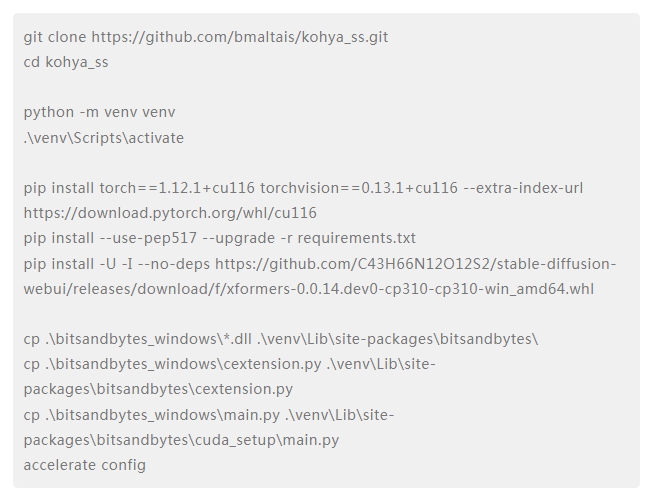Click the xformers-0.0.14.dev0 wheel filename
Image resolution: width=655 pixels, height=504 pixels.
pyautogui.click(x=410, y=289)
